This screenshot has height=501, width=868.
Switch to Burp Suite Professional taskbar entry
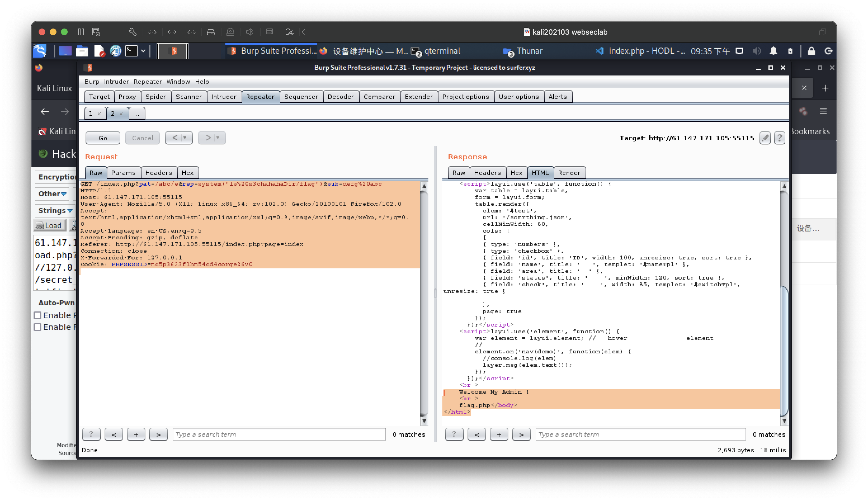272,51
